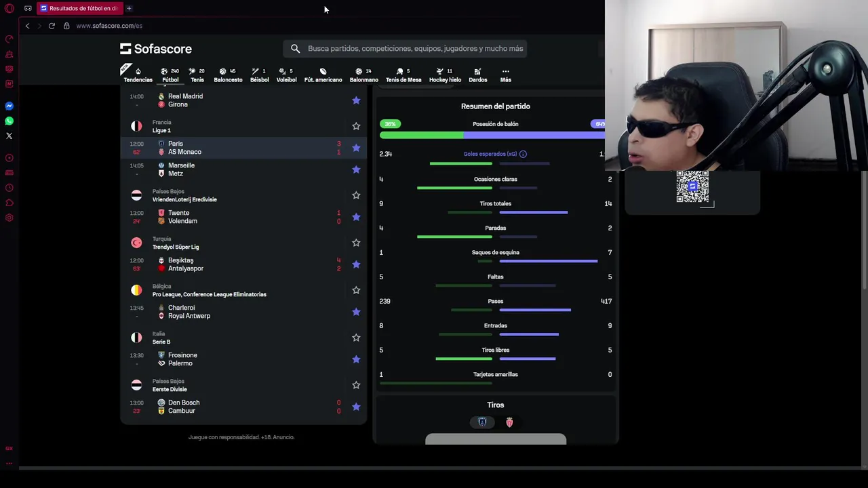This screenshot has width=868, height=488.
Task: Reload the Sofascore page
Action: click(x=52, y=26)
